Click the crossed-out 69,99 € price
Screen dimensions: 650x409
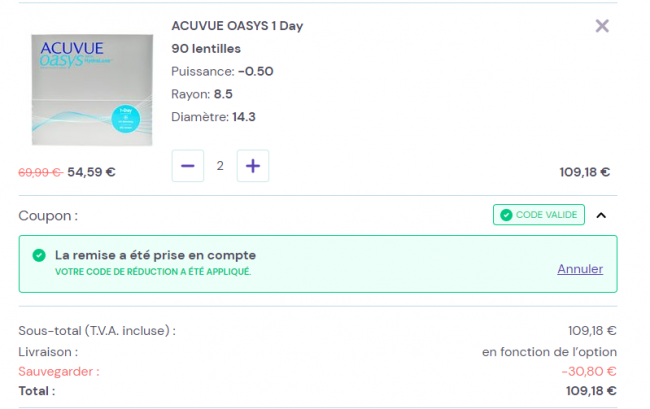pyautogui.click(x=40, y=172)
